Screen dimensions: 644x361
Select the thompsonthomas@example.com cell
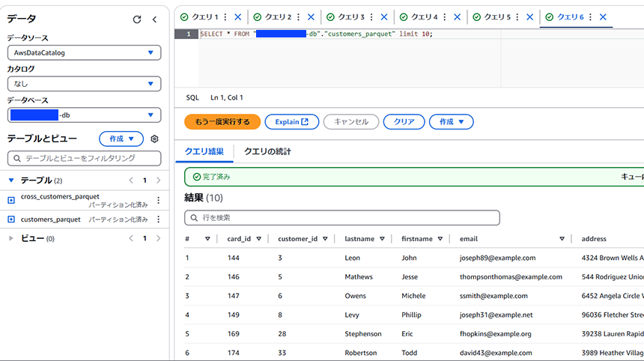(x=511, y=277)
